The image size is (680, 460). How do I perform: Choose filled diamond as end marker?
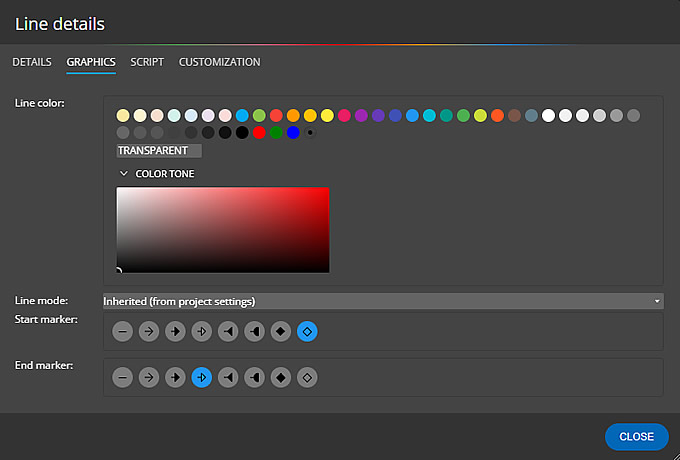coord(281,378)
